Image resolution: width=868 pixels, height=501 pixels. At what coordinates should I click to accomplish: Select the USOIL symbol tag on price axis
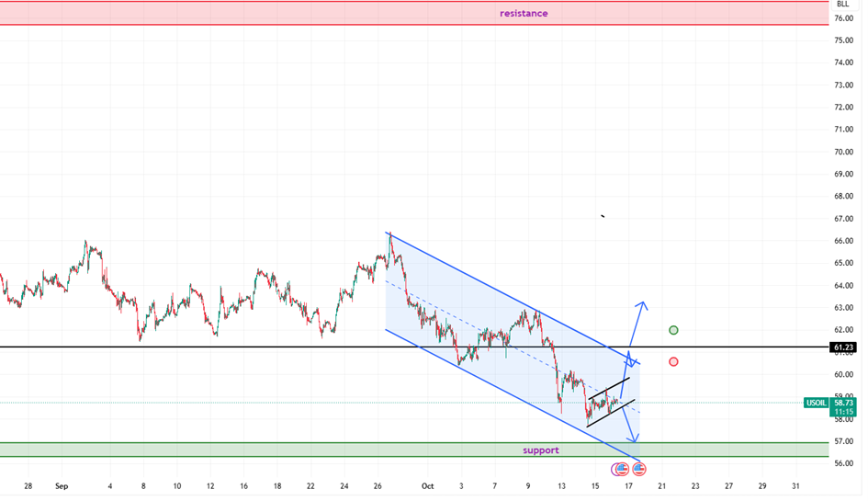[x=816, y=403]
